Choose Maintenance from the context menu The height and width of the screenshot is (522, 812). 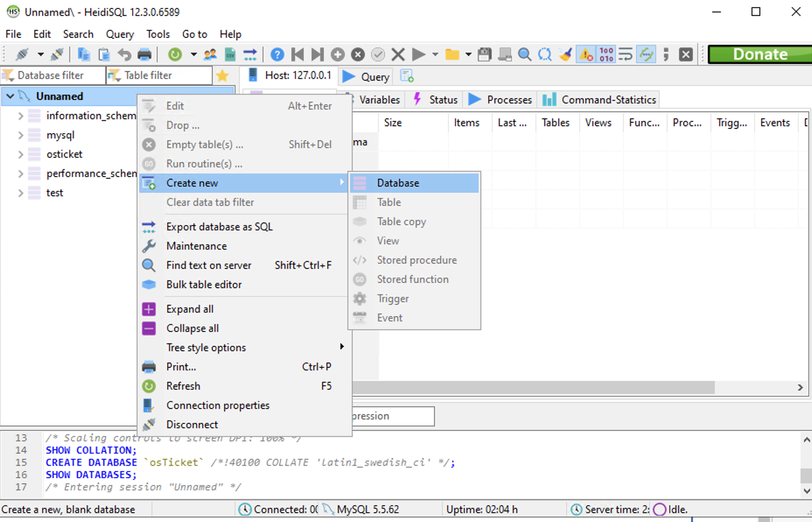pyautogui.click(x=245, y=246)
